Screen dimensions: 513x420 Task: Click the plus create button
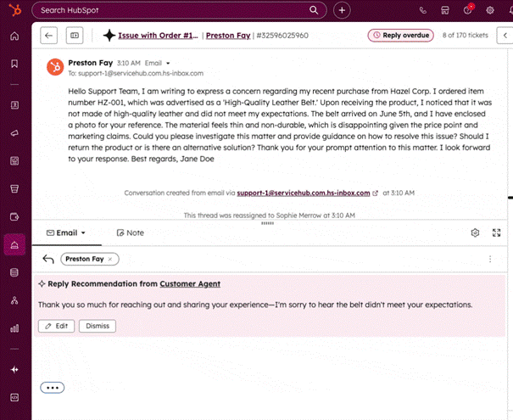tap(342, 10)
